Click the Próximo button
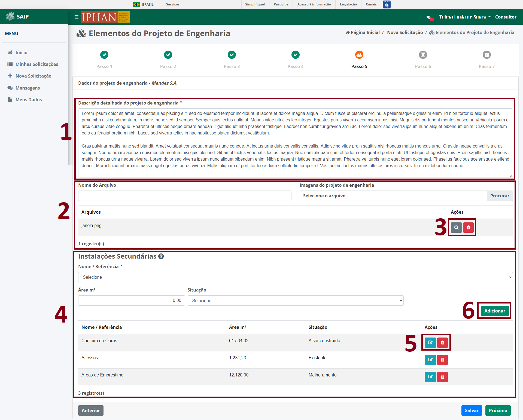This screenshot has height=420, width=523. click(498, 410)
